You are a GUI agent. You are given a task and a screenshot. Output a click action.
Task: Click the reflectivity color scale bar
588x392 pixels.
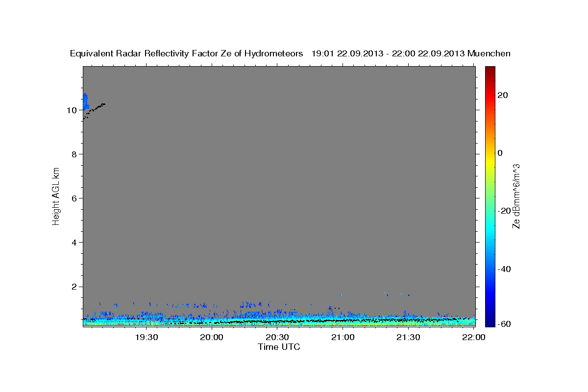tap(490, 196)
